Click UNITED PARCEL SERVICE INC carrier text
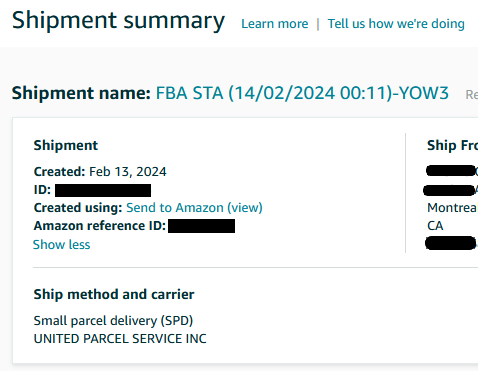This screenshot has height=371, width=478. click(x=120, y=339)
